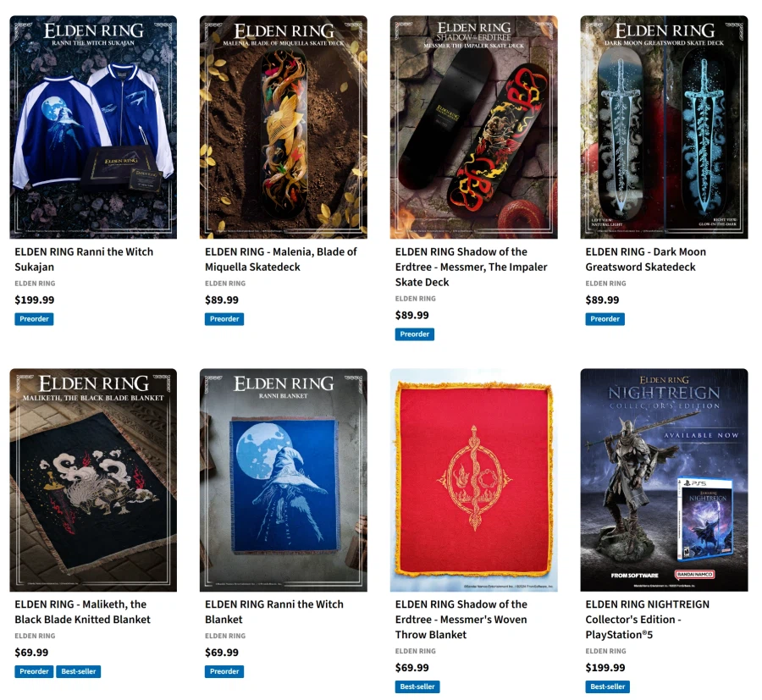The image size is (762, 700).
Task: Open the Messmer the Impaler skate deck image
Action: pos(474,127)
